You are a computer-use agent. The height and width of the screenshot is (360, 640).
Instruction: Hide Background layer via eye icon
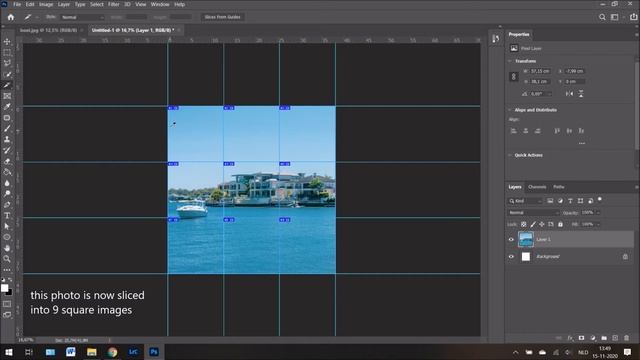tap(511, 257)
